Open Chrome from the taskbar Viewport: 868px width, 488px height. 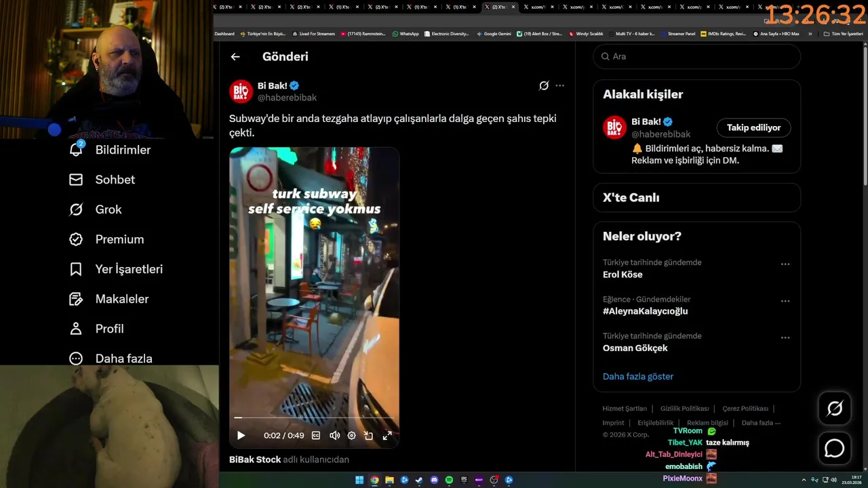coord(374,480)
